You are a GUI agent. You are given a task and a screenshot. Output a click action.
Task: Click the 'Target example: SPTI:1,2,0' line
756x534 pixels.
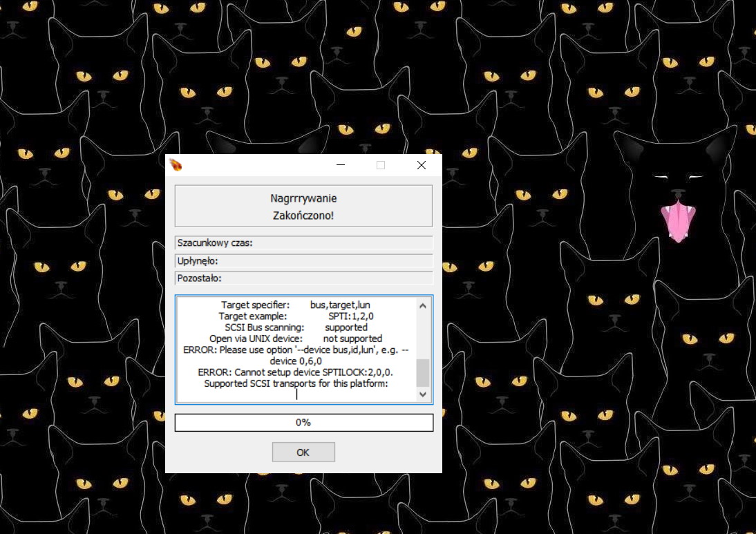pyautogui.click(x=296, y=316)
